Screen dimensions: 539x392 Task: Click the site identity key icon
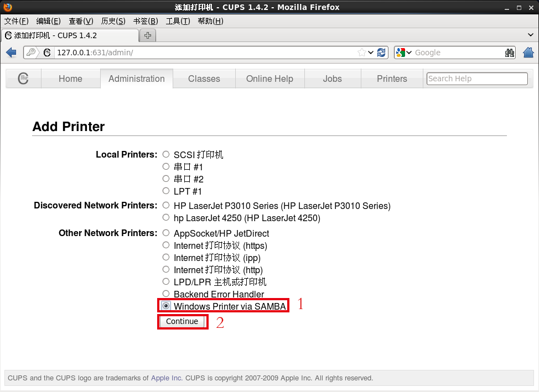coord(32,53)
